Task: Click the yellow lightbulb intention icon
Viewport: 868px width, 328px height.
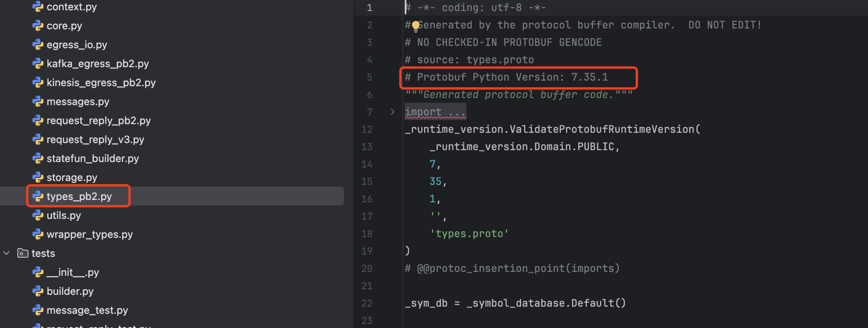Action: pos(415,26)
